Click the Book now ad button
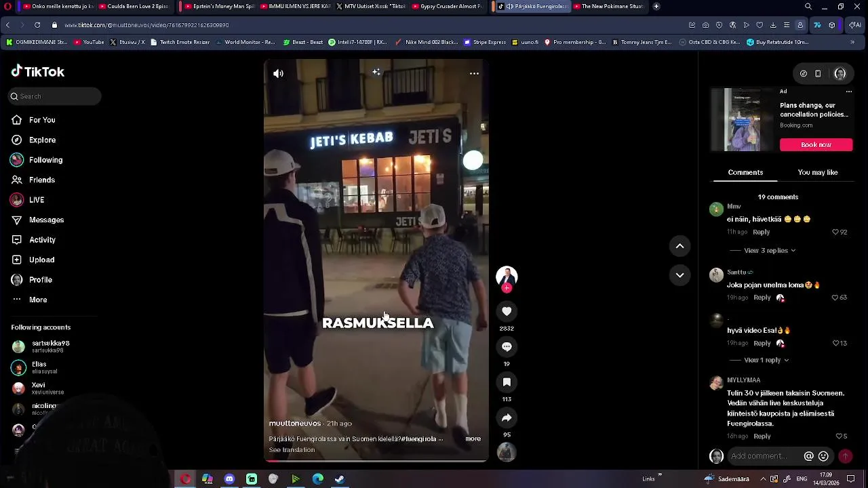 (816, 144)
